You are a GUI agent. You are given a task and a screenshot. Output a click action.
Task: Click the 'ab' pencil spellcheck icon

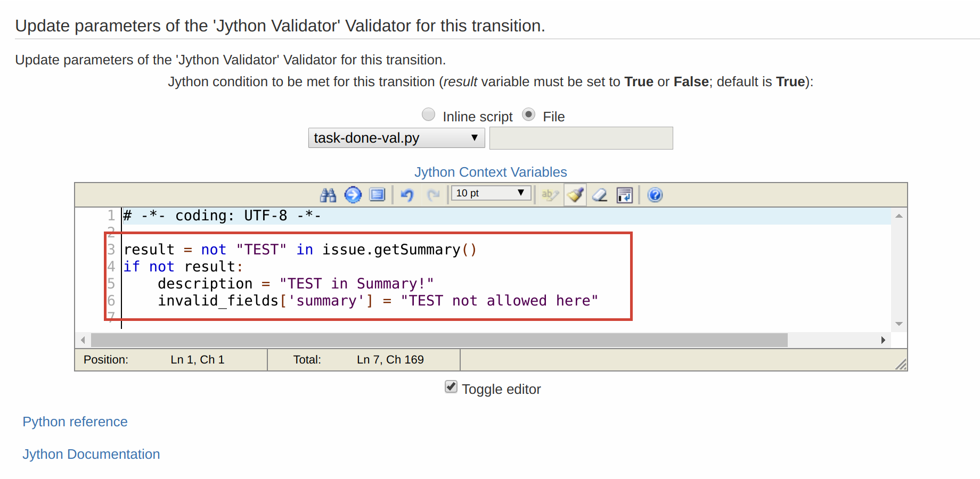click(550, 195)
